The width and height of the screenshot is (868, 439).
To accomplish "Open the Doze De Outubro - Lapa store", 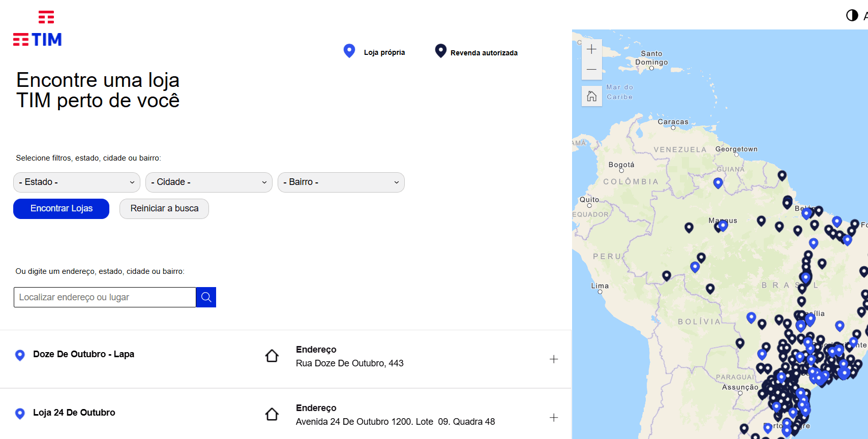I will click(83, 354).
